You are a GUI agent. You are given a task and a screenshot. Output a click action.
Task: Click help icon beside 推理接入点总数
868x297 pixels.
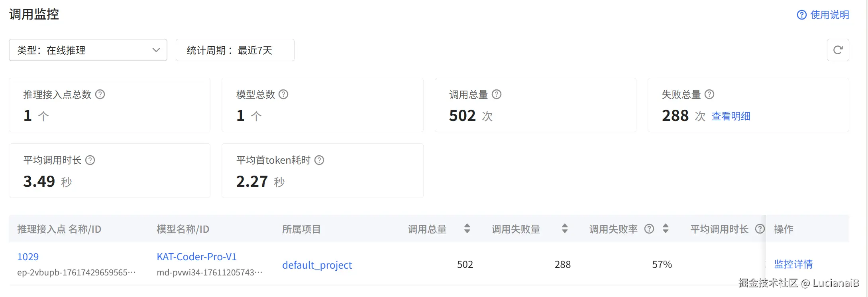100,94
